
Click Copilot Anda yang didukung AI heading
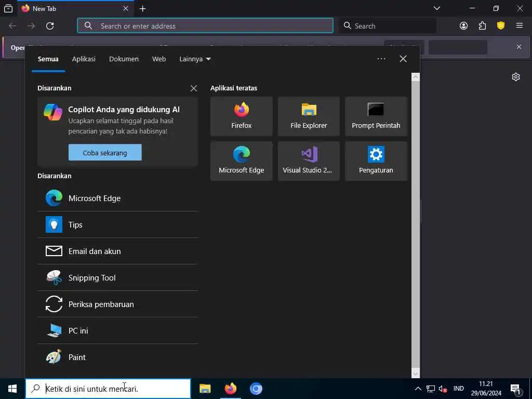(x=124, y=110)
